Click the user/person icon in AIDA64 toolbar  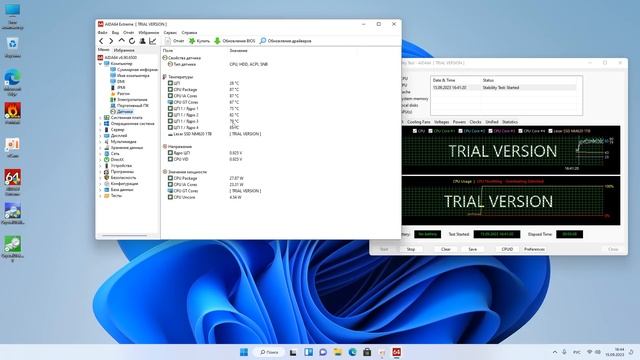[x=142, y=41]
